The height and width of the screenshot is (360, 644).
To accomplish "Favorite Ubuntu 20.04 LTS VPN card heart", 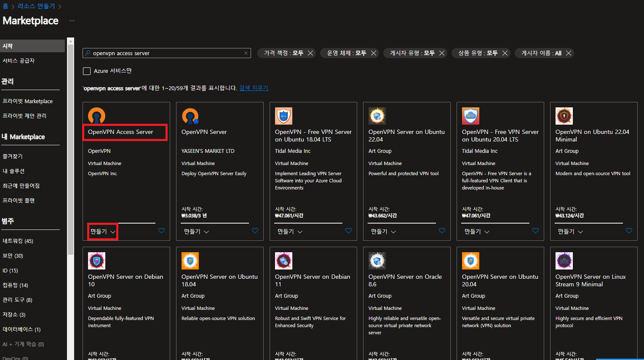I will (x=535, y=231).
